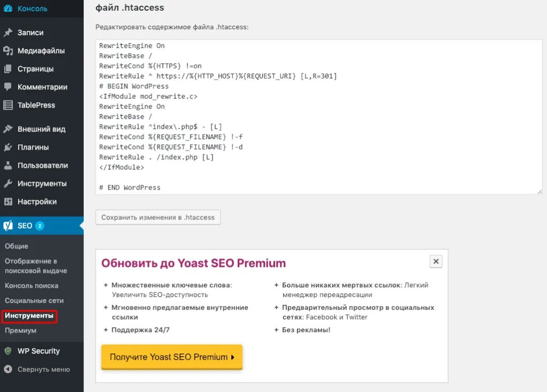Screen dimensions: 547x392
Task: Collapse menu via Свернуть меню arrow
Action: 7,369
